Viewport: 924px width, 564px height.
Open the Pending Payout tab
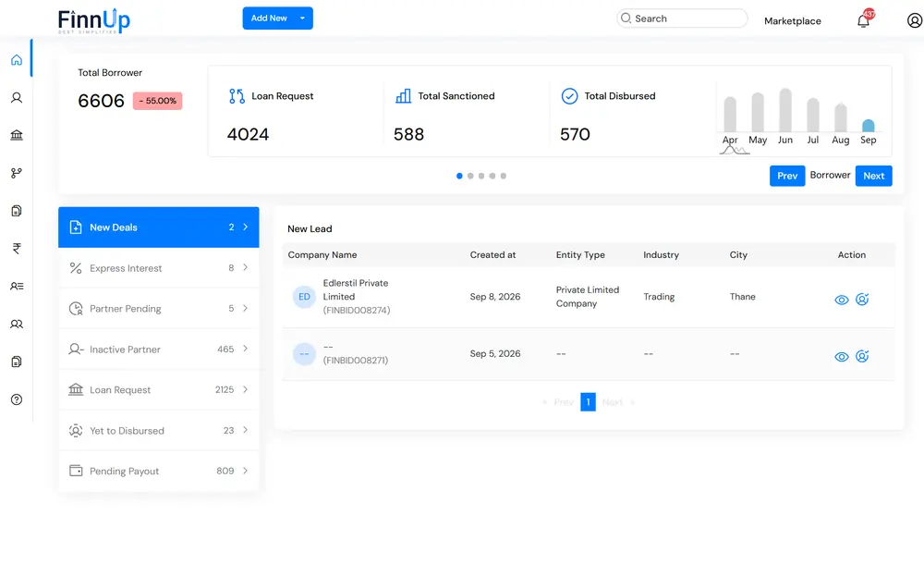click(159, 471)
